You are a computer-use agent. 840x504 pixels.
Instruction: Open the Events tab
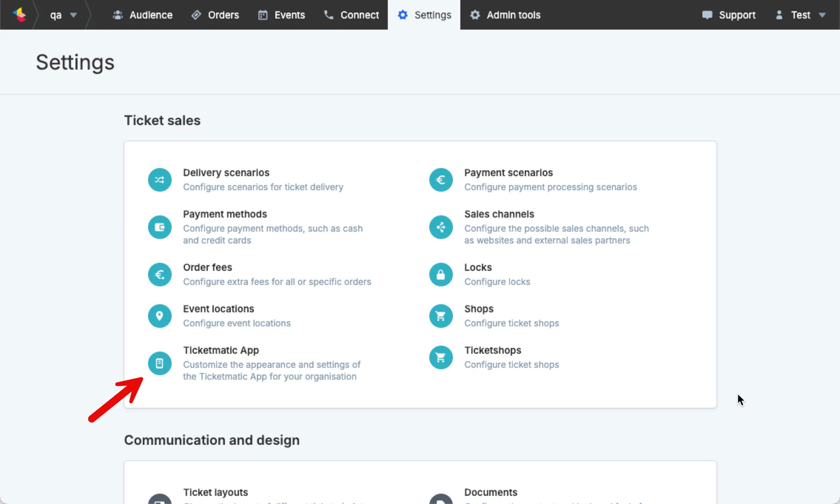(282, 15)
